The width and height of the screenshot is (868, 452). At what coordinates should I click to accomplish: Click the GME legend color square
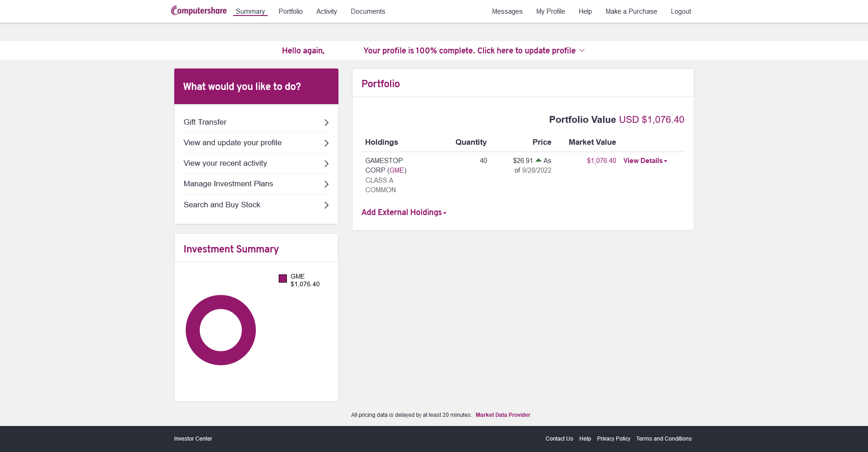283,279
